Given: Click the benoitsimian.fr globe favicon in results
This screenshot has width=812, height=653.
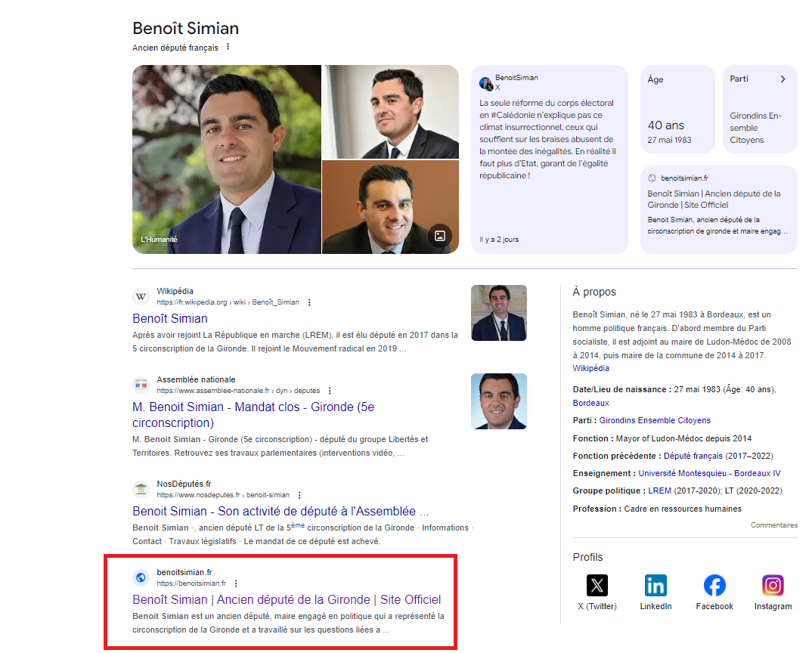Looking at the screenshot, I should pyautogui.click(x=141, y=577).
